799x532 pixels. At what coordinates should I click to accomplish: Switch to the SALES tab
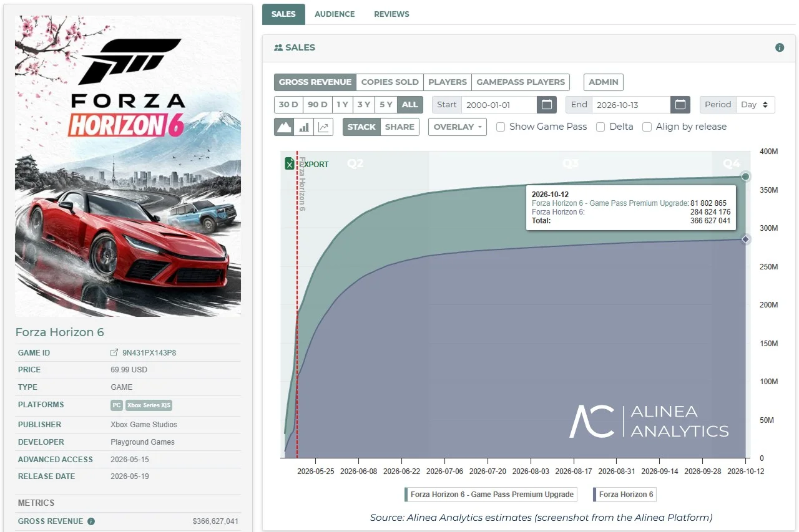[283, 14]
